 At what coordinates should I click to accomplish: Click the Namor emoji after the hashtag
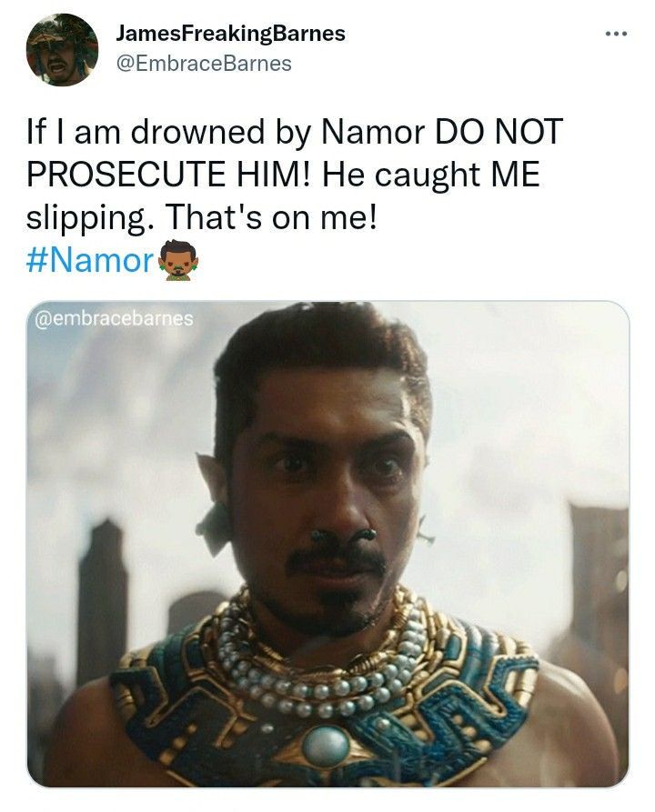tap(177, 260)
